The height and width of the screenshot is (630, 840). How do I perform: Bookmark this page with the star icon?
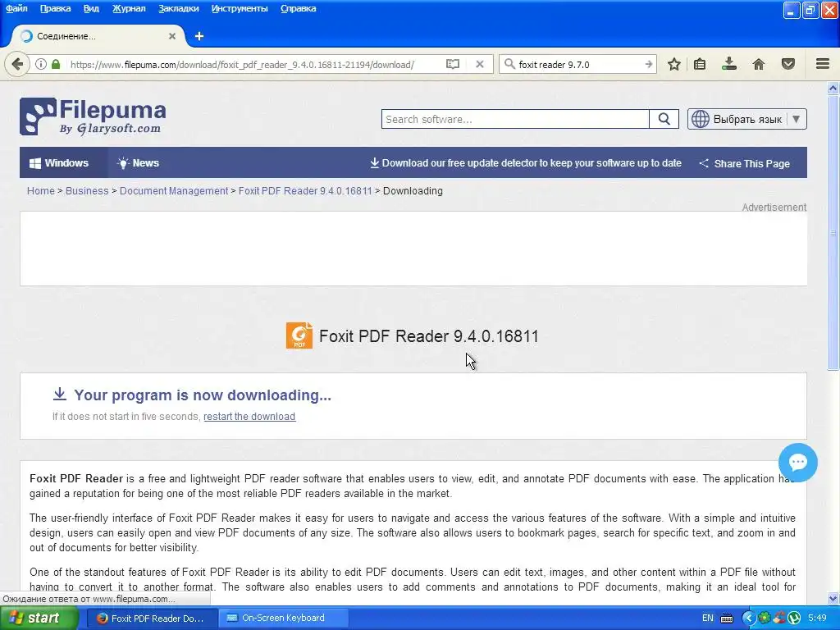click(x=674, y=64)
